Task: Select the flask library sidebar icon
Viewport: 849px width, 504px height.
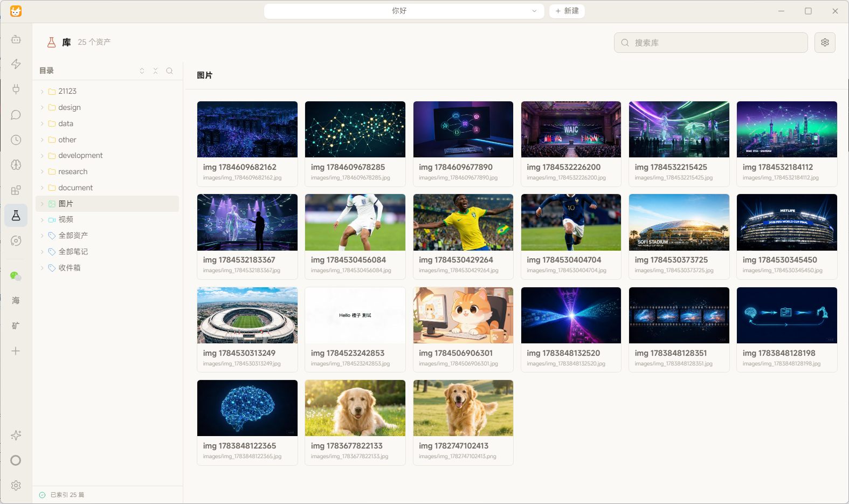Action: (x=16, y=216)
